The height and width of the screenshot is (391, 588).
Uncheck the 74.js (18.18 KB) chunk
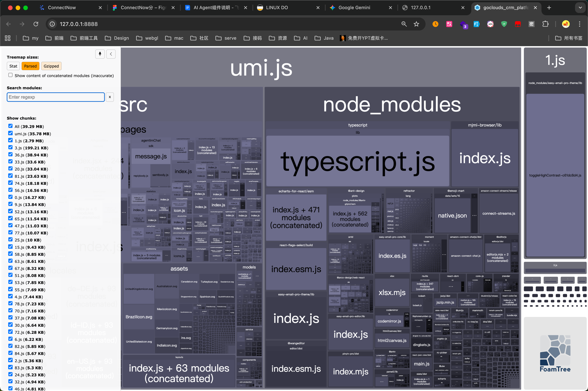tap(10, 183)
